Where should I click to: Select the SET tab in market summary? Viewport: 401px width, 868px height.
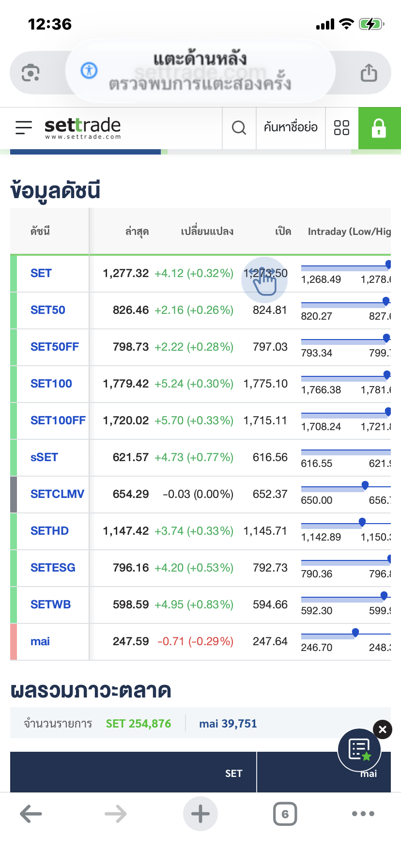coord(233,774)
